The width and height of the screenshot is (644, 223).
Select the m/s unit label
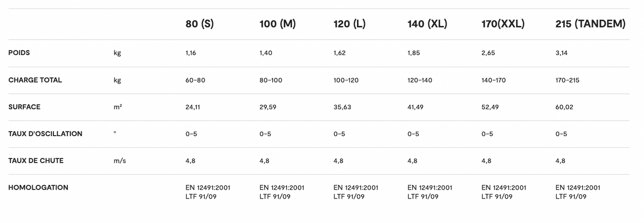click(119, 160)
